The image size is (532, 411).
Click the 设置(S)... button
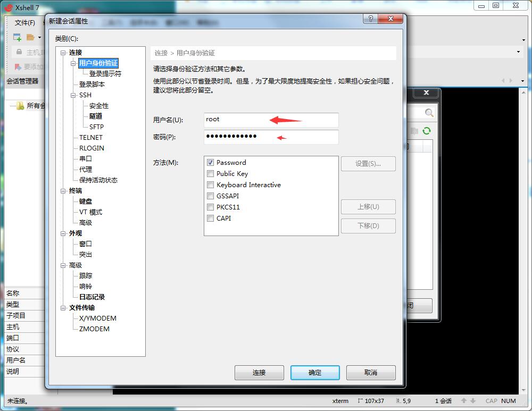(x=368, y=164)
